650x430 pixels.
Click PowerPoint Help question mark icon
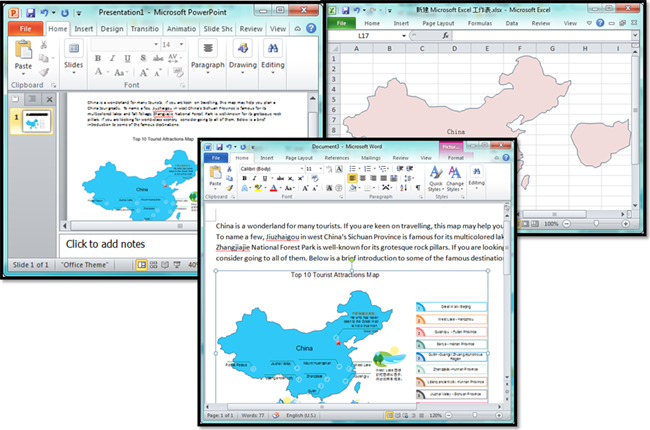(x=311, y=28)
